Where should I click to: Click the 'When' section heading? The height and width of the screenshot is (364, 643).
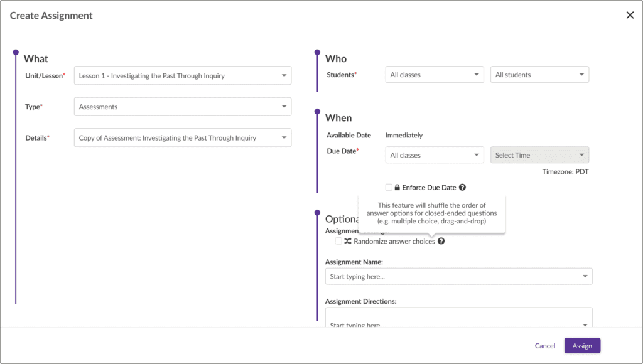pos(338,118)
